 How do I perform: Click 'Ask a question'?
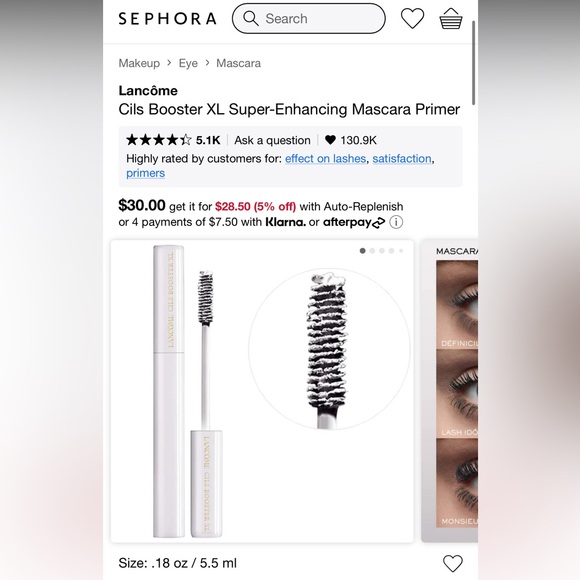[x=272, y=140]
